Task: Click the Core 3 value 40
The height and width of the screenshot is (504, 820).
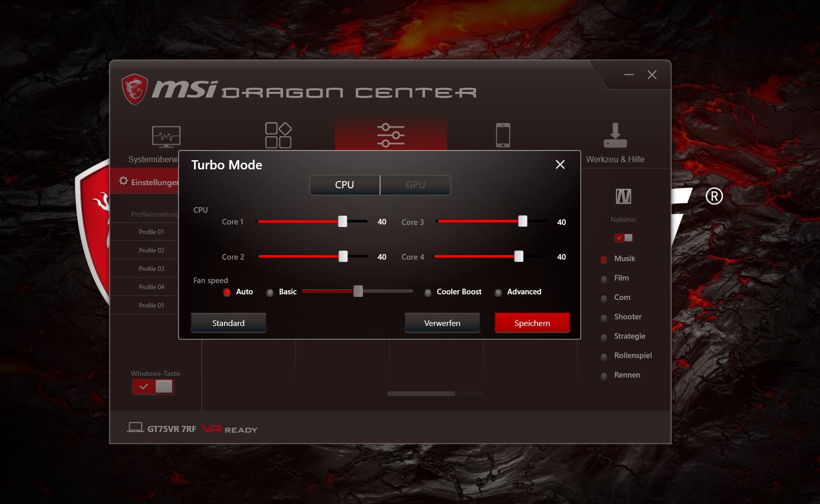Action: coord(561,222)
